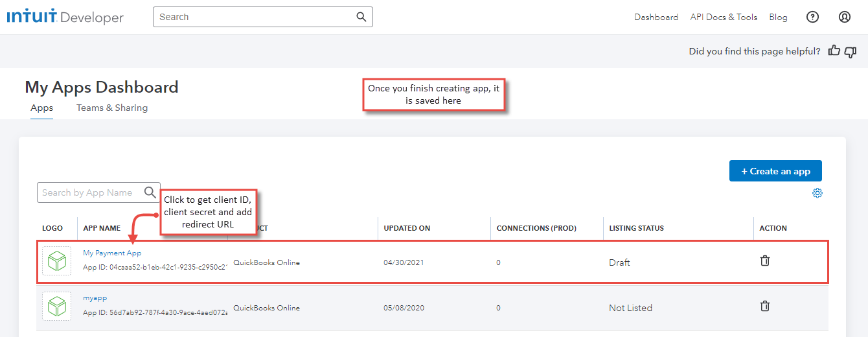Click the Create an app button
868x337 pixels.
point(775,171)
